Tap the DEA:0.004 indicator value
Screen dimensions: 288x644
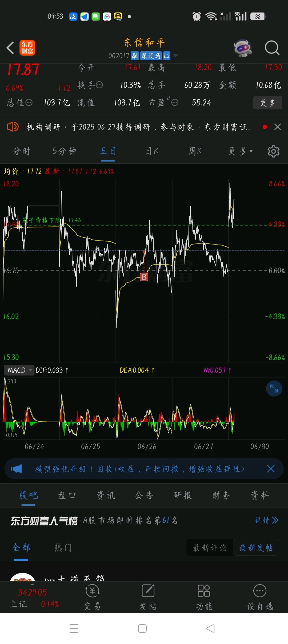tap(137, 370)
